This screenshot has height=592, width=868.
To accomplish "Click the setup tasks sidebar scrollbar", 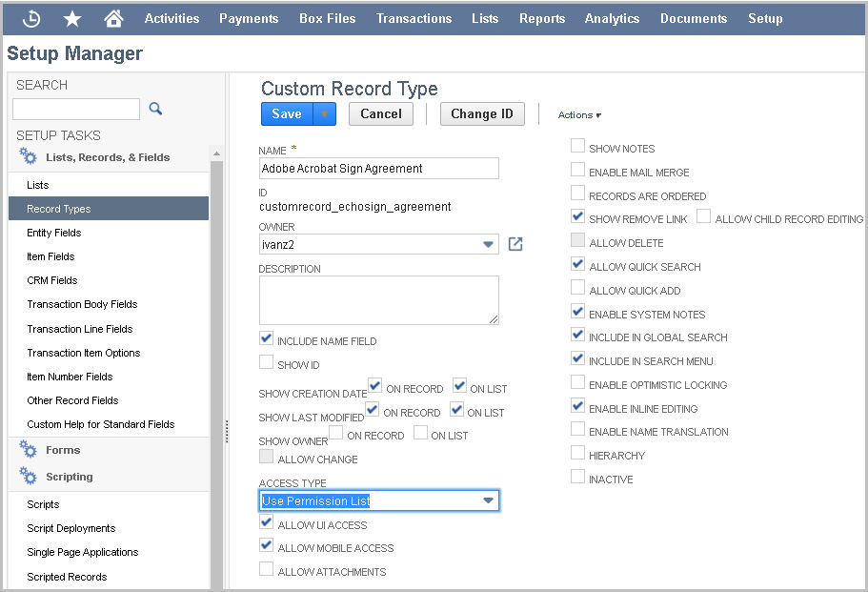I will 216,371.
